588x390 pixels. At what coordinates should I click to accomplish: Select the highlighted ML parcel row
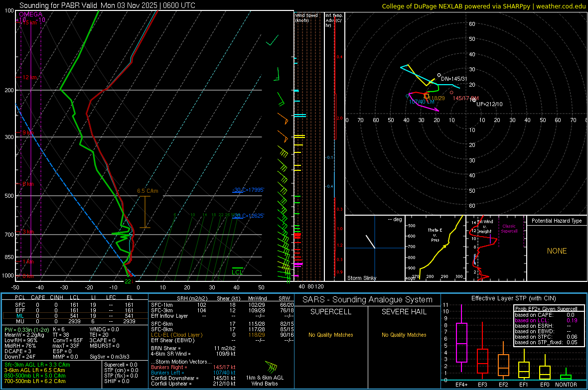click(x=75, y=316)
